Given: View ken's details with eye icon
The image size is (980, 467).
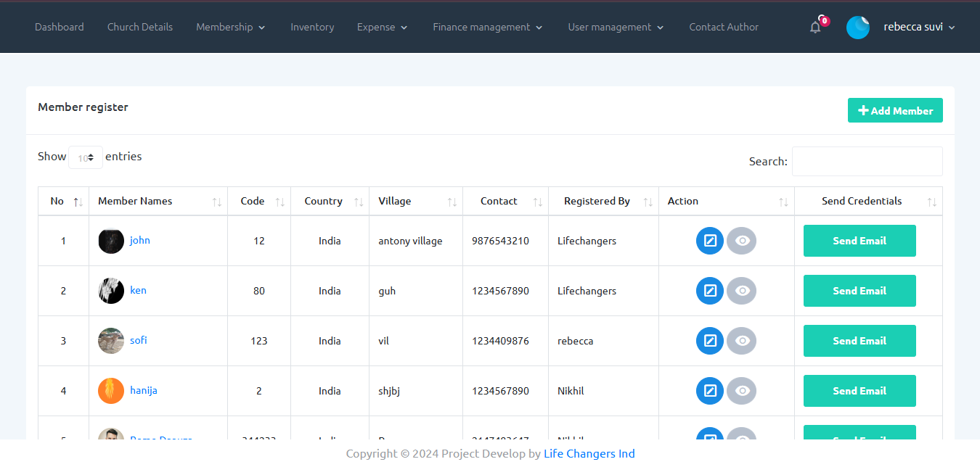Looking at the screenshot, I should [741, 291].
